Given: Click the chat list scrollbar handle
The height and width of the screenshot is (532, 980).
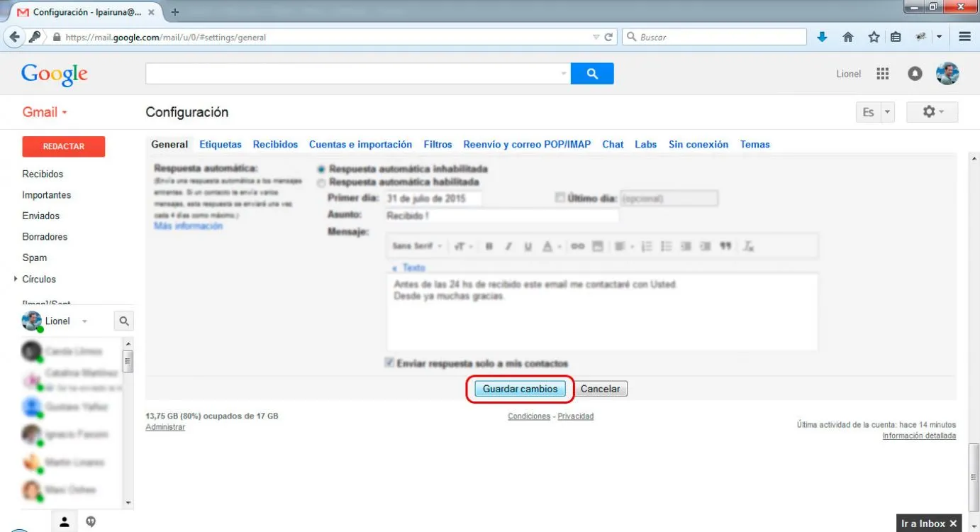Looking at the screenshot, I should 128,361.
